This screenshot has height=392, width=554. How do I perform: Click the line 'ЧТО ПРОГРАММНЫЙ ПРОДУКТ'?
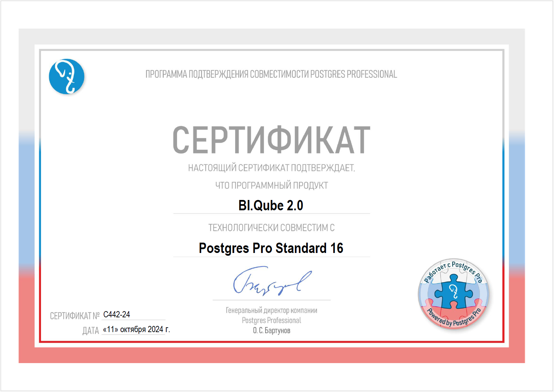(272, 186)
